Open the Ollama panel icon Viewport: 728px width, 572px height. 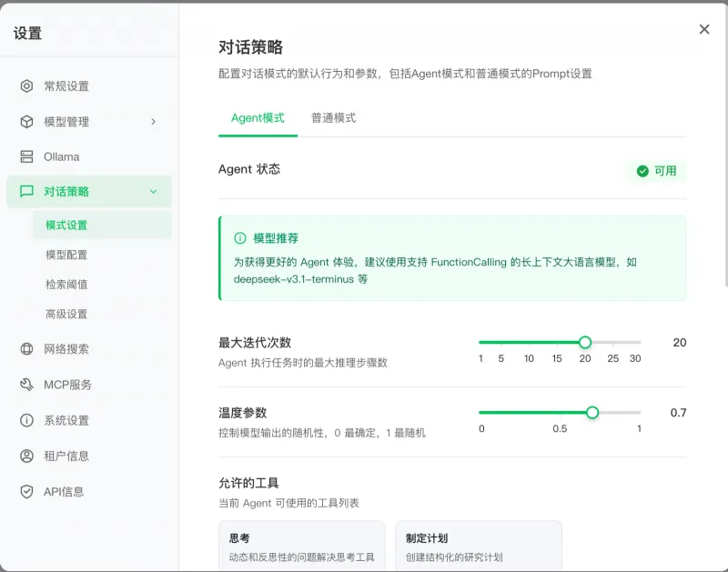(x=27, y=156)
